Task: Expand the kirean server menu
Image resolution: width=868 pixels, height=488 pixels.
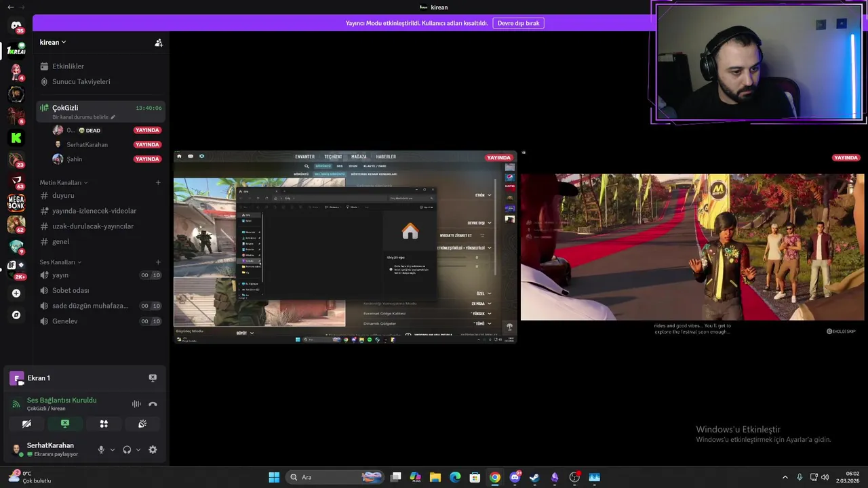Action: [x=53, y=42]
